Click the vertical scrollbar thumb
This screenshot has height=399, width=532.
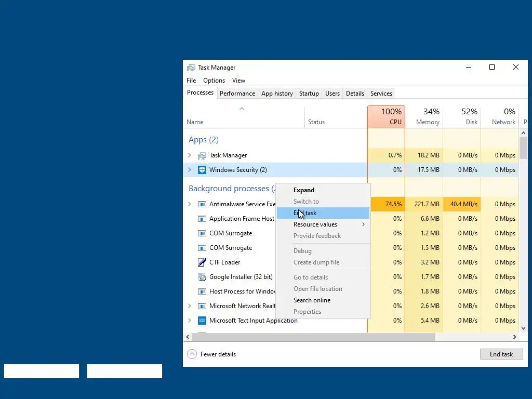point(523,148)
